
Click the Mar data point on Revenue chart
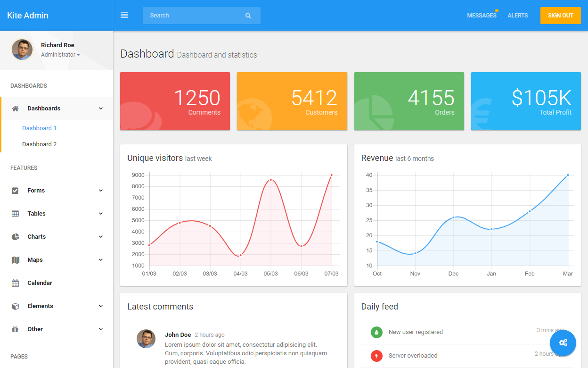point(568,175)
